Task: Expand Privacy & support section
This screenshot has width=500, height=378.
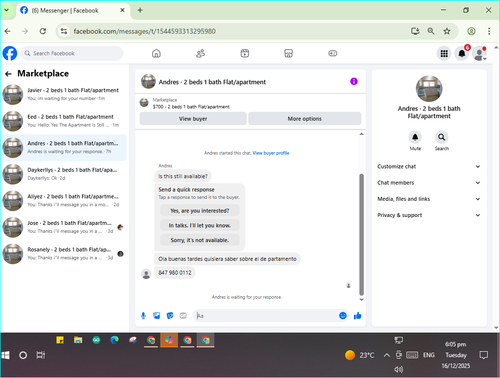Action: point(429,215)
